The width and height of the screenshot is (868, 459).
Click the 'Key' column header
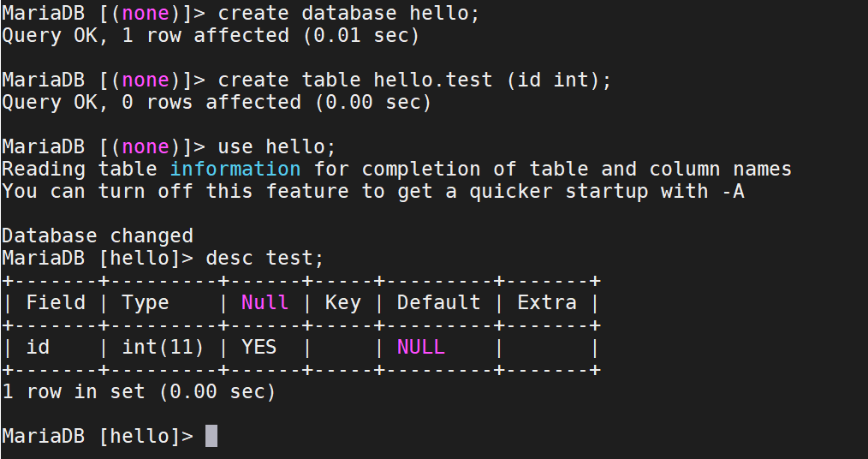[x=342, y=302]
